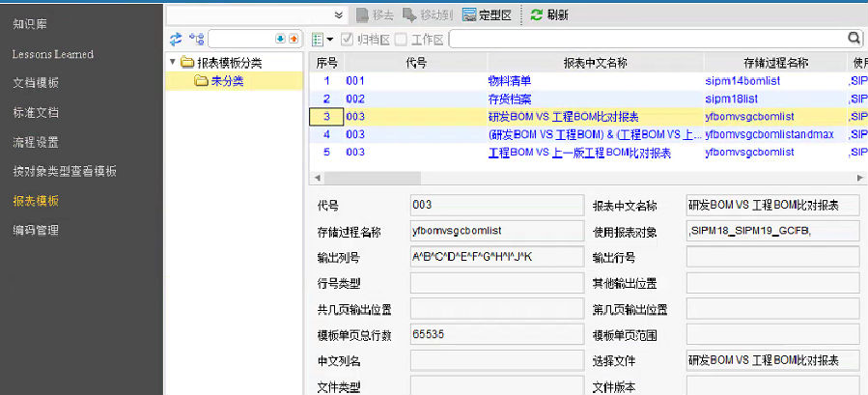
Task: Click the 第几页输出位置 field
Action: pyautogui.click(x=772, y=309)
